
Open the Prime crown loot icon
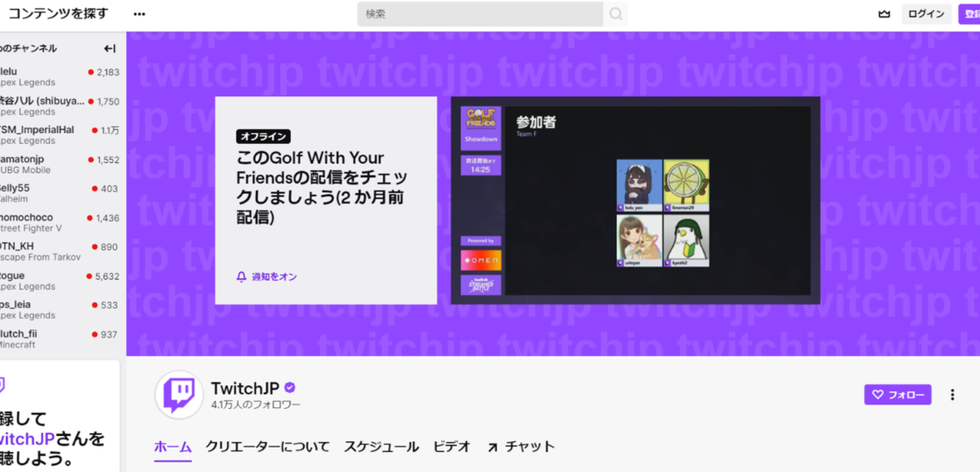(884, 14)
